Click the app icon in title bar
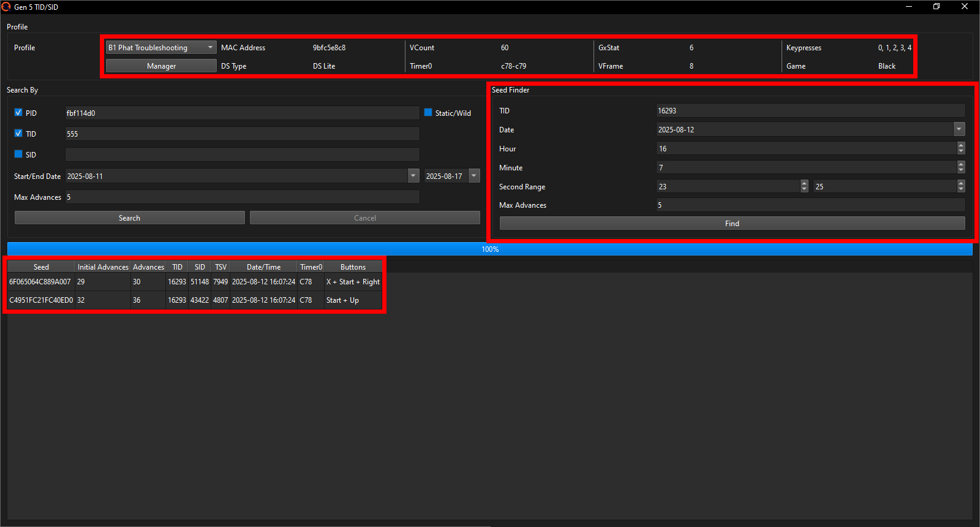The height and width of the screenshot is (527, 980). (6, 7)
